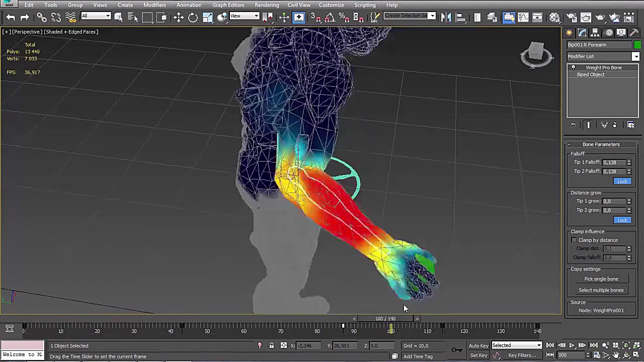
Task: Click the Redo arrow in the toolbar
Action: pos(25,18)
